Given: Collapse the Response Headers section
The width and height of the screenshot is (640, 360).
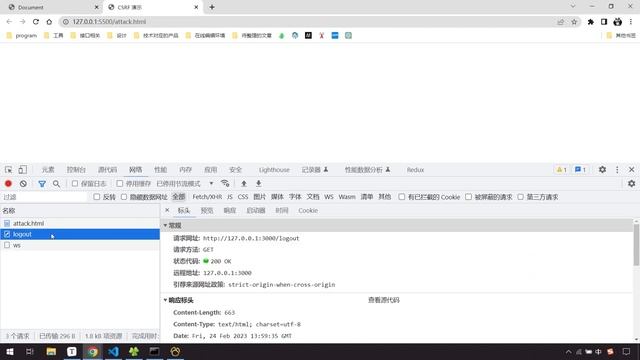Looking at the screenshot, I should click(x=165, y=300).
